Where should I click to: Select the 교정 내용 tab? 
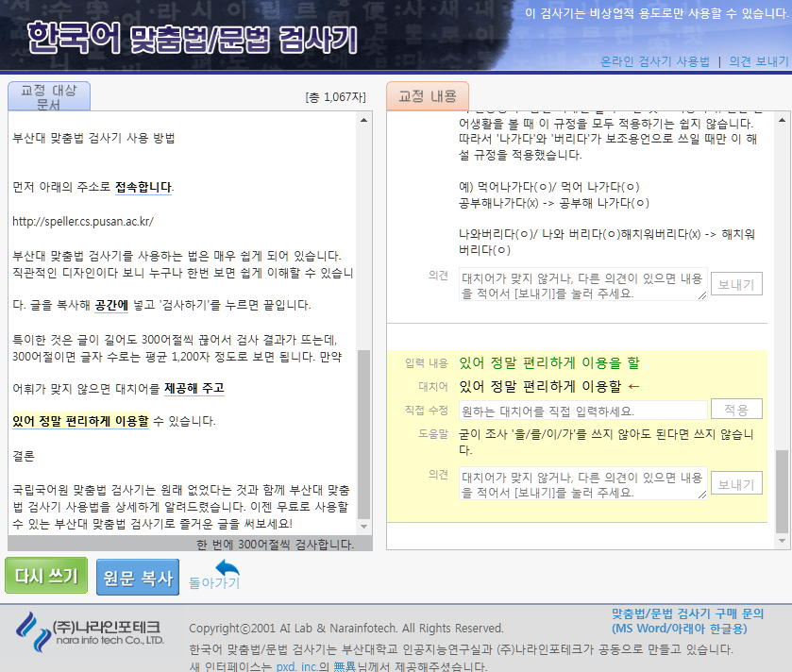pos(428,96)
